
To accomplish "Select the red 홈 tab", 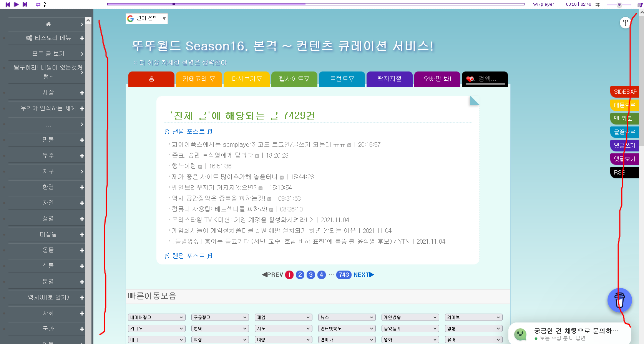I will [x=151, y=79].
